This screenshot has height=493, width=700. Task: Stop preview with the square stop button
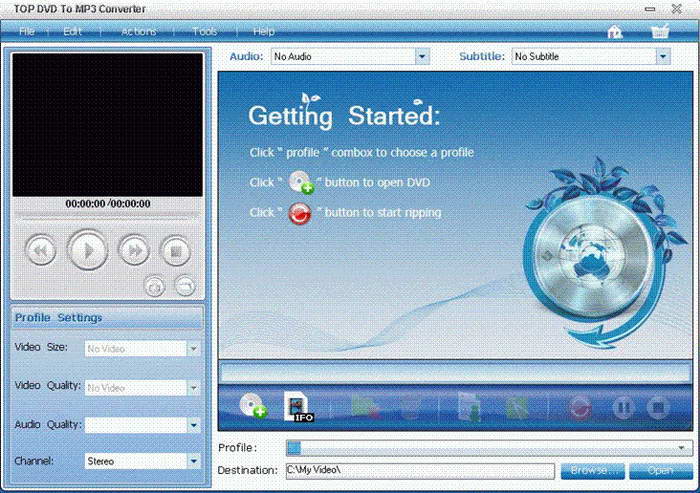tap(175, 251)
